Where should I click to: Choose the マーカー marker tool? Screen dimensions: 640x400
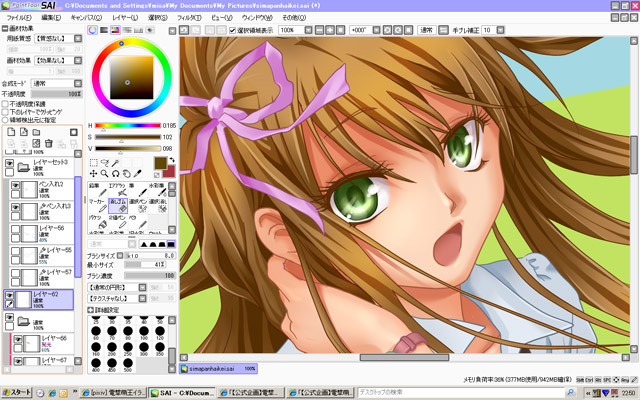98,206
